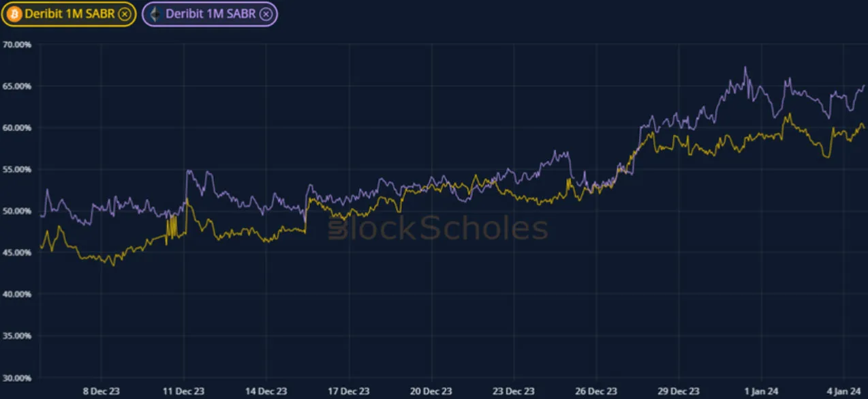Click the 70.00% y-axis label
The height and width of the screenshot is (399, 868).
[17, 45]
